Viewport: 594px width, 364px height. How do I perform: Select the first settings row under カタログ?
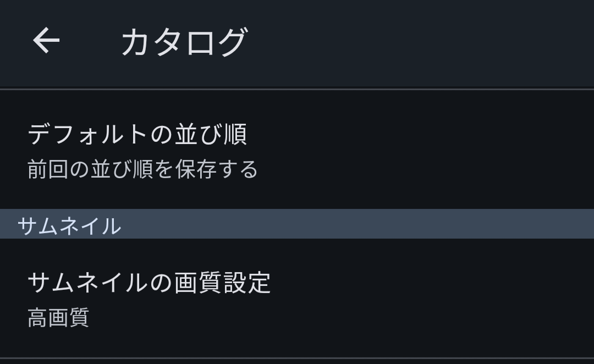[x=297, y=150]
